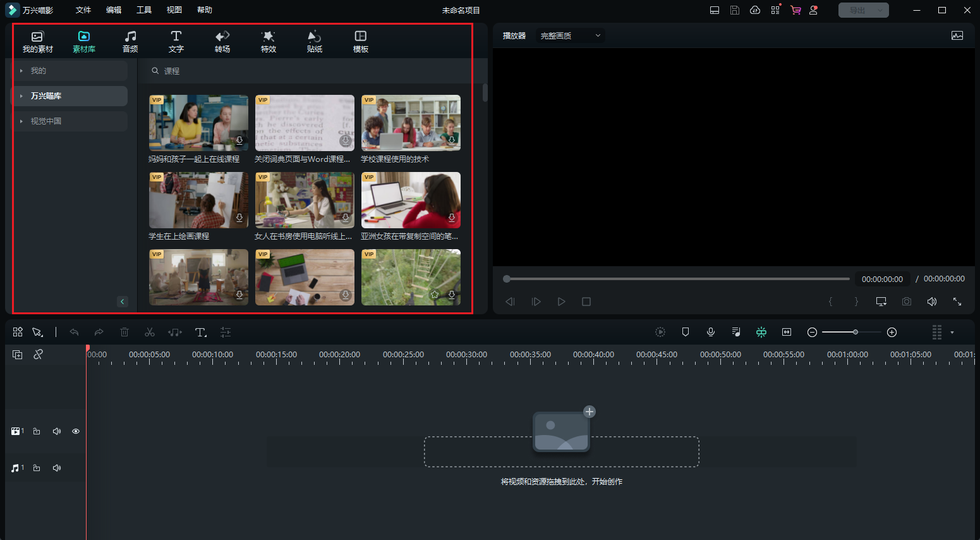Open the 文件 menu
Viewport: 980px width, 540px height.
(83, 10)
